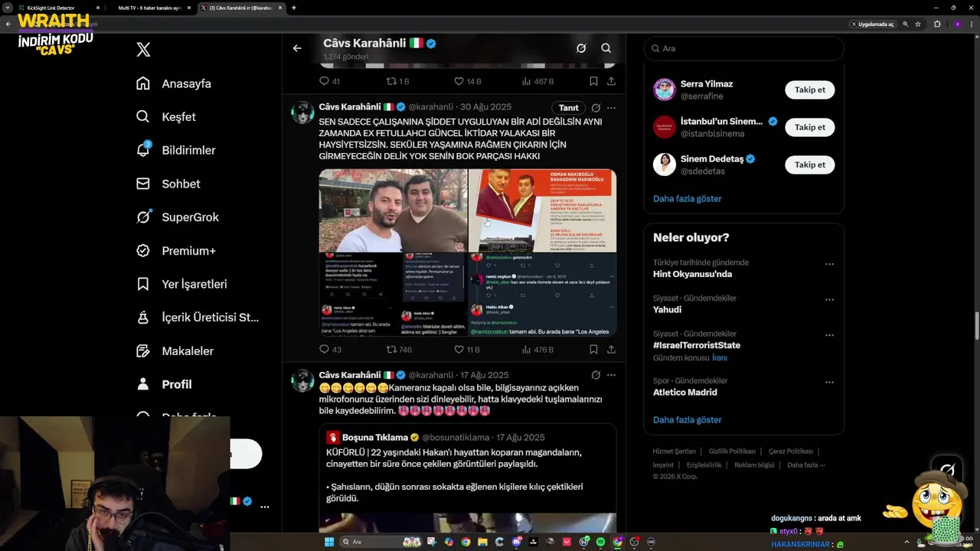980x551 pixels.
Task: Open the İrani topic link
Action: 720,357
